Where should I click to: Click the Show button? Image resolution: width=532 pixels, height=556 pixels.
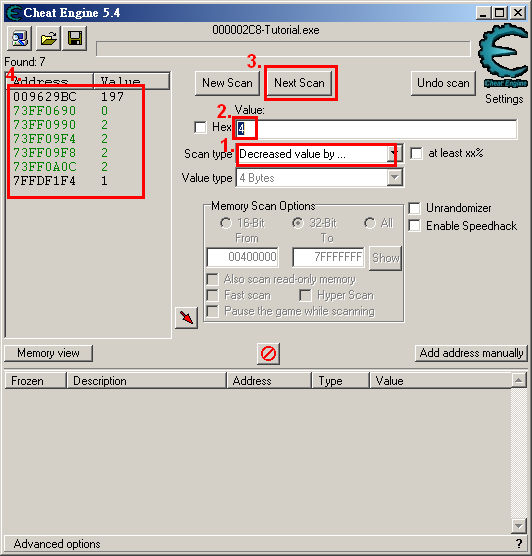click(386, 258)
